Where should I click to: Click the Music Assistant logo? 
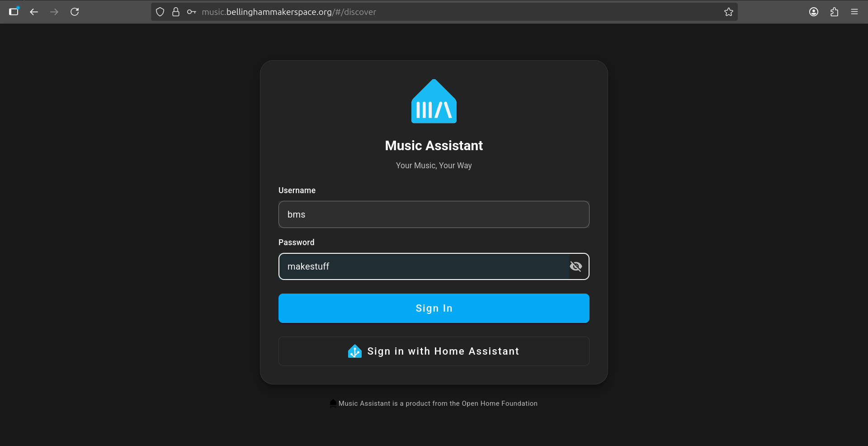pos(434,101)
